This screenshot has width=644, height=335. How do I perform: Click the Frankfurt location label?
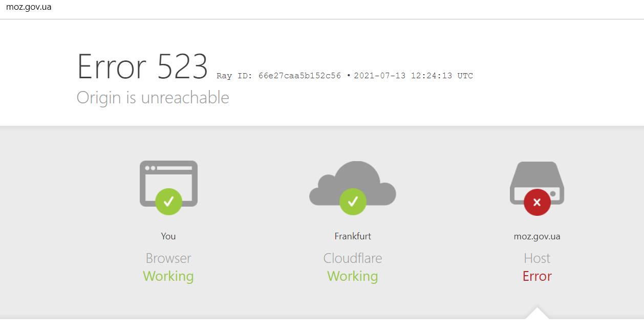(353, 236)
